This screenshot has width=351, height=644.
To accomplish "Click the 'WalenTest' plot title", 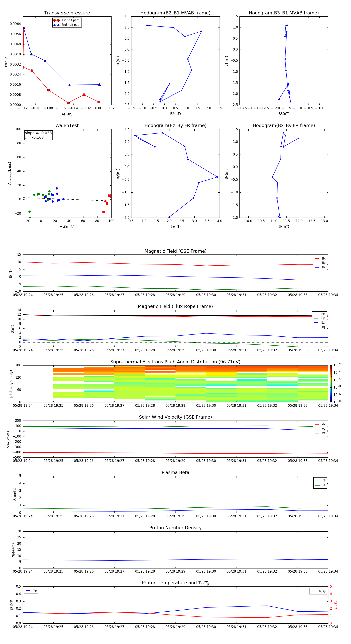I will [67, 125].
